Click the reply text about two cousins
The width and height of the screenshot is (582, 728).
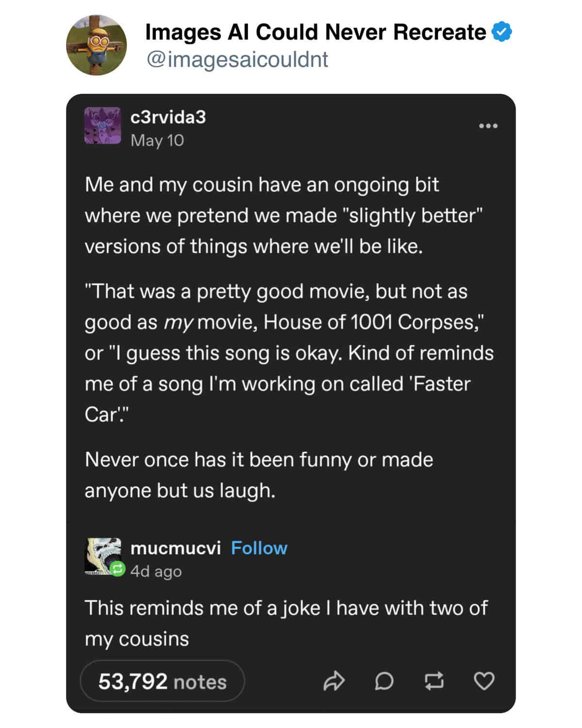click(286, 623)
